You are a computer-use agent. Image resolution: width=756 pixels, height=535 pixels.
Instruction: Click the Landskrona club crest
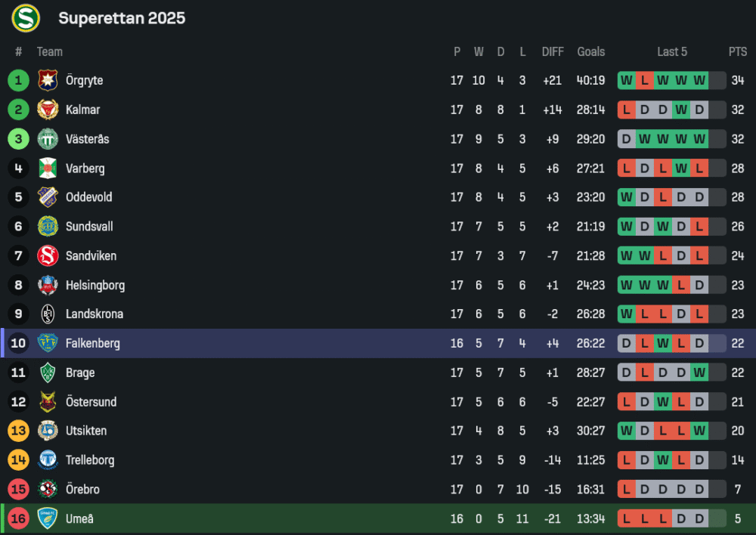click(x=48, y=314)
